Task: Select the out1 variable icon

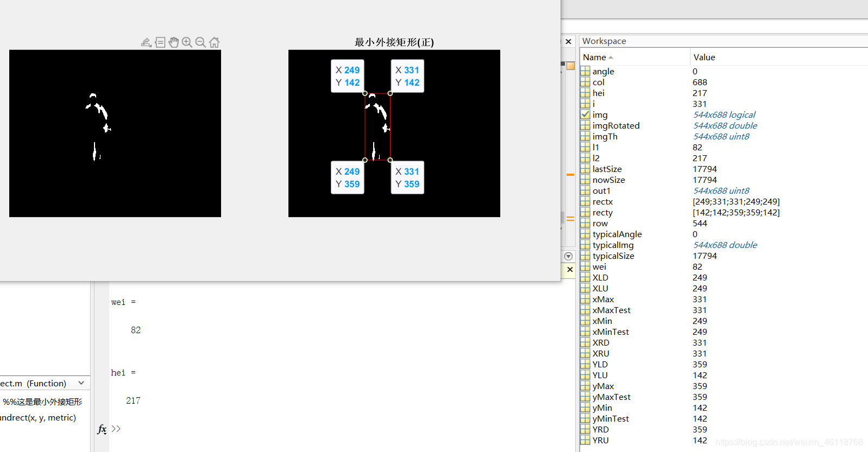Action: point(585,190)
